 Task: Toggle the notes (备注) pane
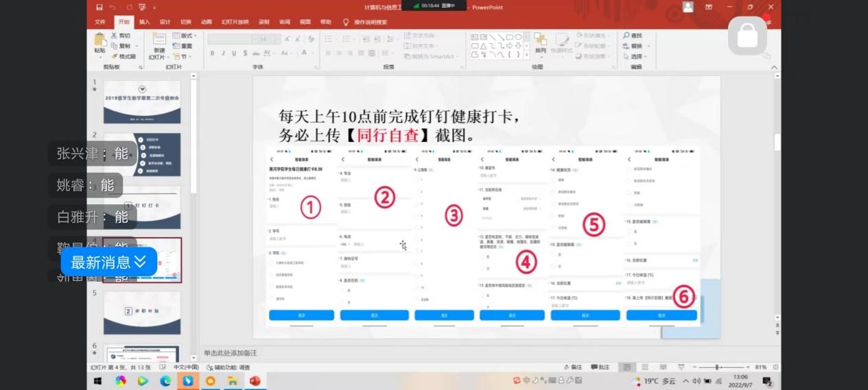click(x=572, y=367)
